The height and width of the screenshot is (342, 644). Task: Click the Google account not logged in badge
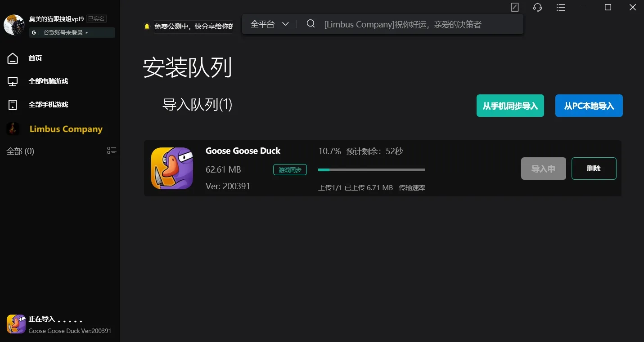click(72, 32)
